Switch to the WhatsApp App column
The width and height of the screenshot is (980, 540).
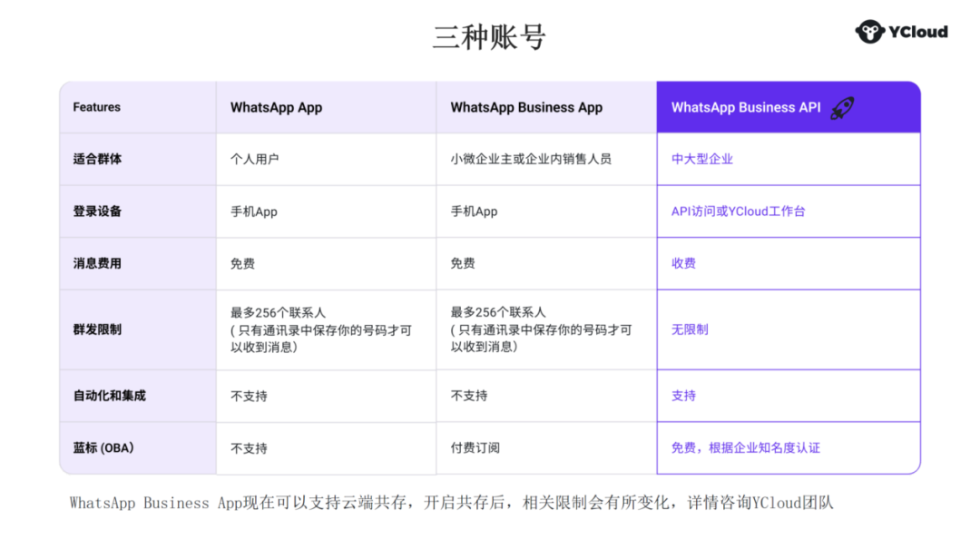(x=277, y=106)
